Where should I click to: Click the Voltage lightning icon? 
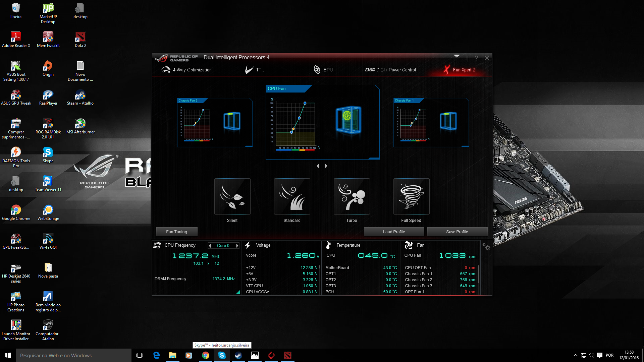coord(248,245)
